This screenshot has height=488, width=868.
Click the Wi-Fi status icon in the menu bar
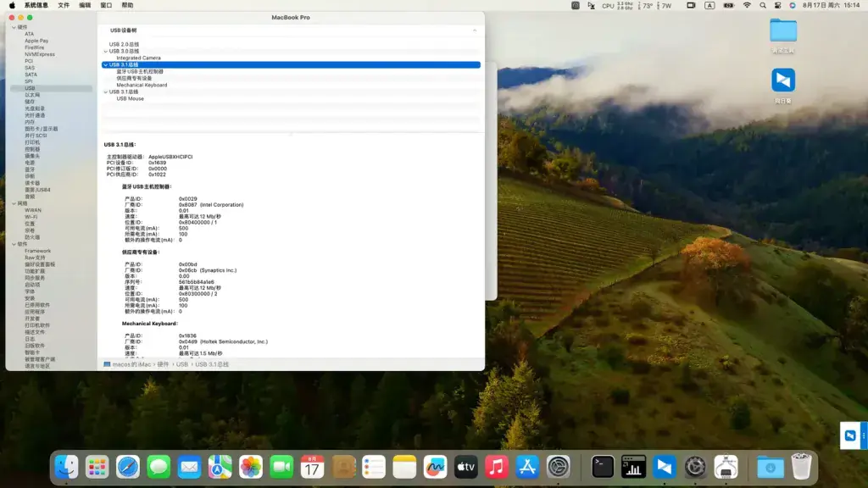click(x=747, y=6)
